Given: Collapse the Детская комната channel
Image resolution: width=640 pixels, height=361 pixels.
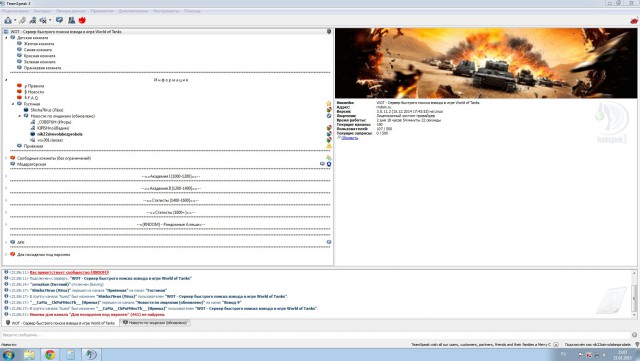Looking at the screenshot, I should pos(6,38).
